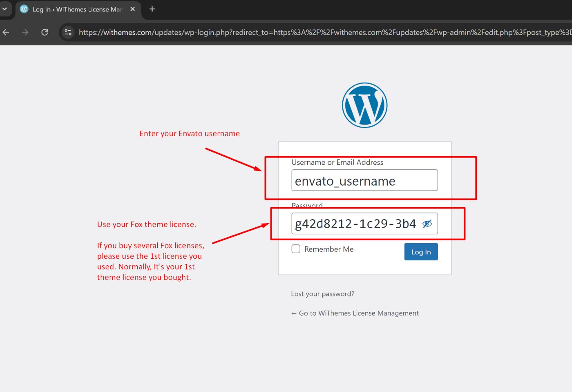Click the browser forward arrow
This screenshot has height=392, width=572.
[x=25, y=32]
